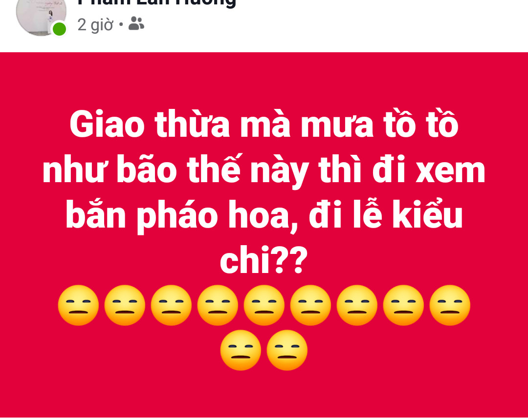This screenshot has width=528, height=420.
Task: Click the line "bắn pháo hoa, đi lễ kiểu"
Action: pyautogui.click(x=264, y=216)
